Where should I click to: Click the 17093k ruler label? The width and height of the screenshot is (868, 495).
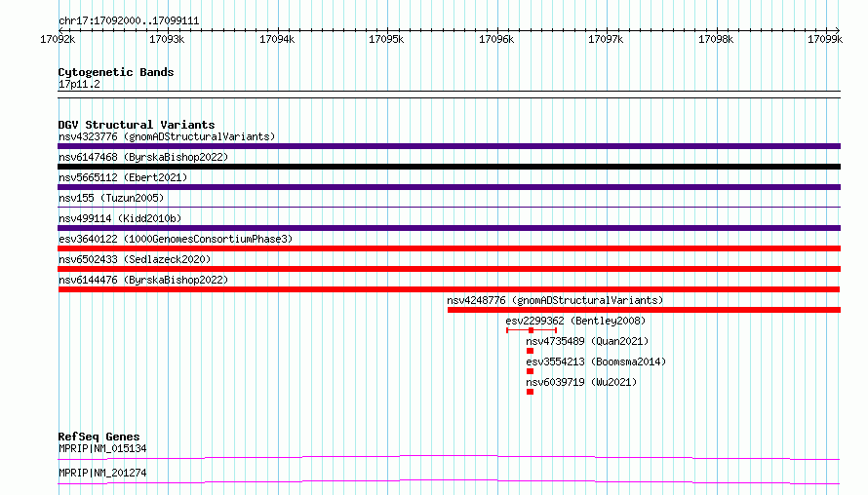[x=167, y=39]
